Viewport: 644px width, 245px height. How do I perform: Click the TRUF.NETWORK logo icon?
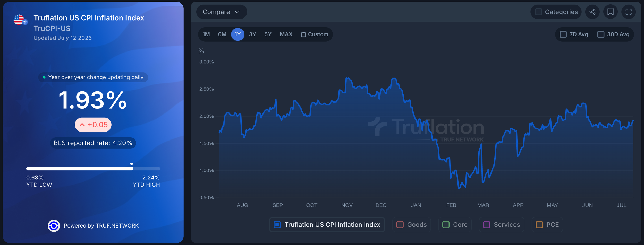pos(54,226)
